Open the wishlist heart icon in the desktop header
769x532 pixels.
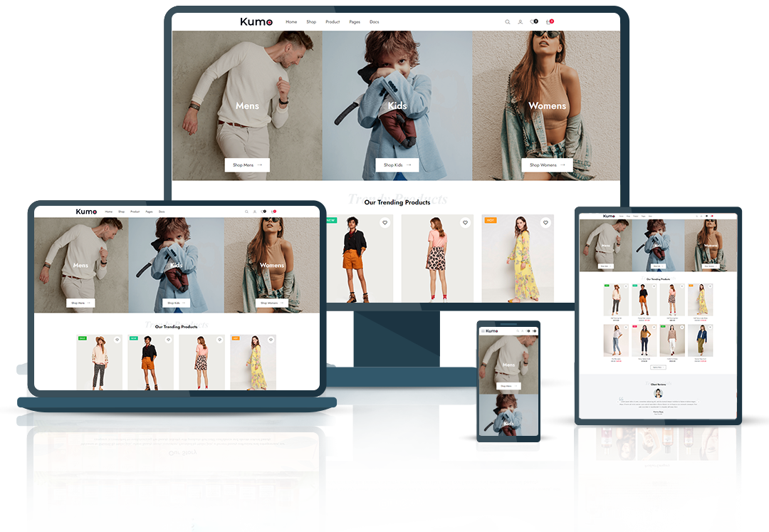click(533, 22)
